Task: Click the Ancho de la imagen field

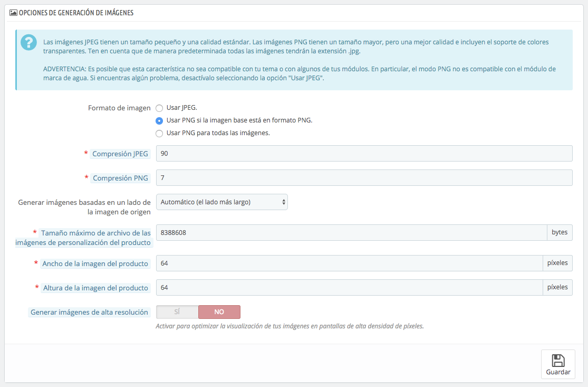Action: [350, 263]
